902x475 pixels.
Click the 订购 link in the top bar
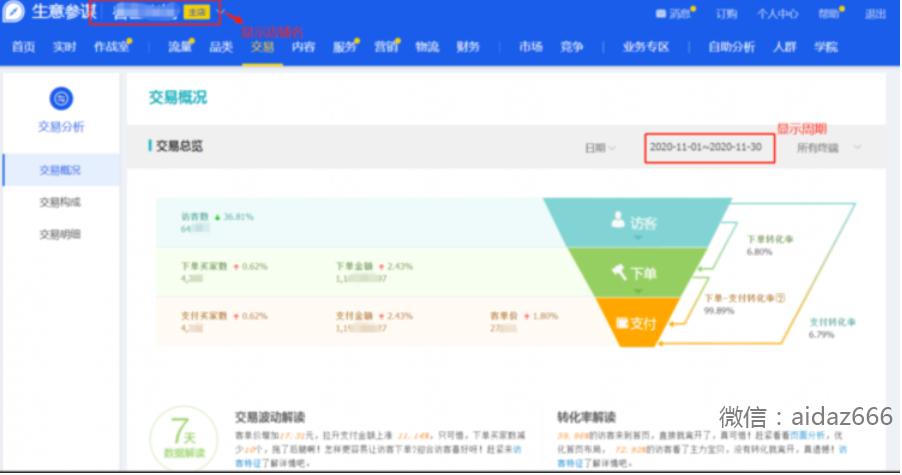coord(727,14)
